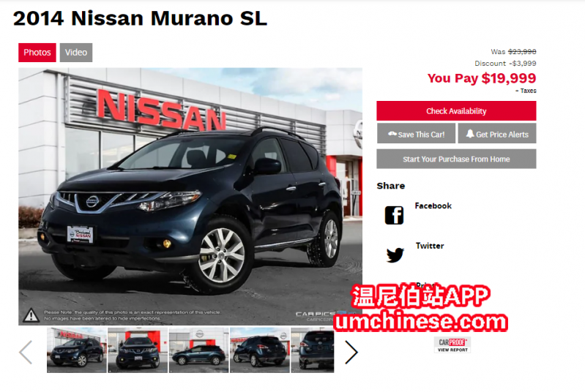
Task: Click the Facebook share icon
Action: (395, 215)
